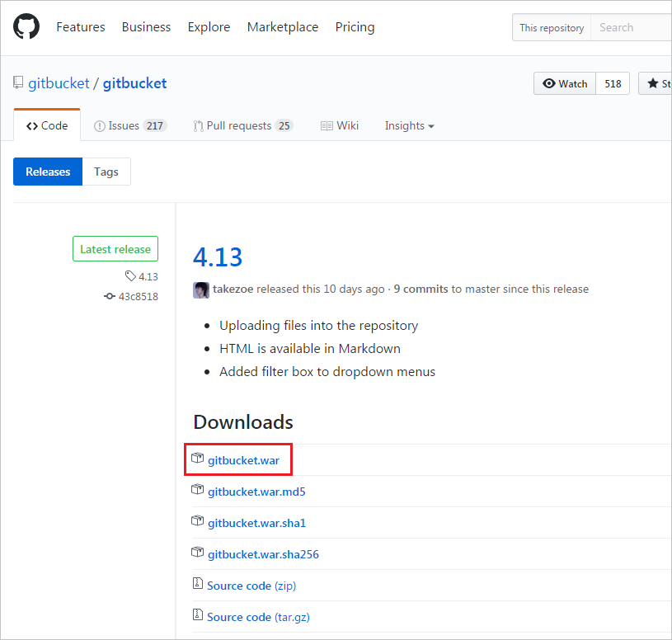Click the Star button

click(x=656, y=83)
